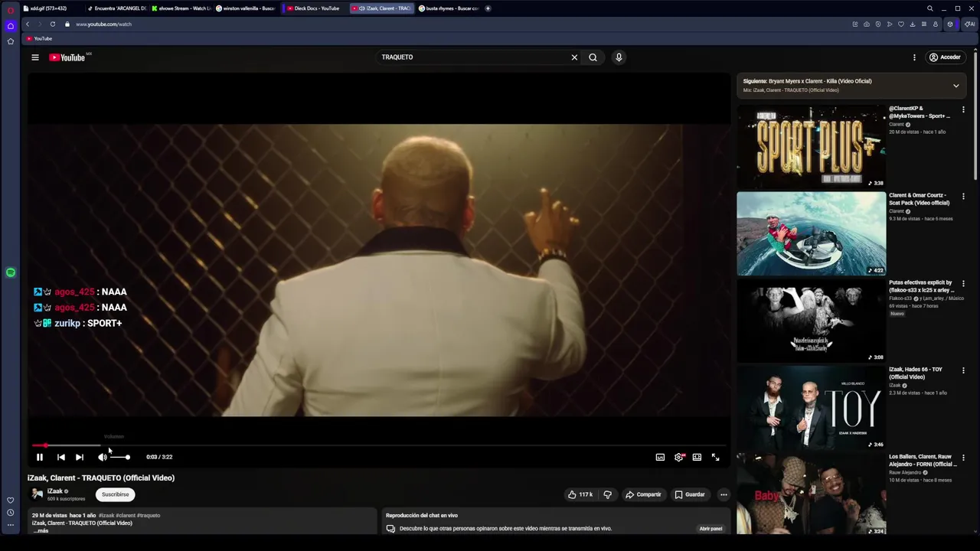Mute the video with the speaker icon
This screenshot has height=551, width=980.
tap(103, 457)
